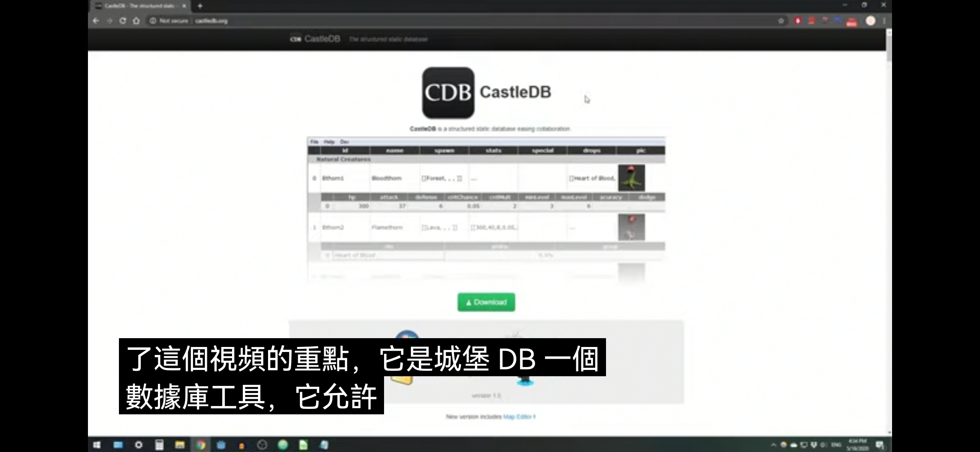Screen dimensions: 980x452
Task: Click the "Natural Creatures" group row
Action: coord(486,159)
